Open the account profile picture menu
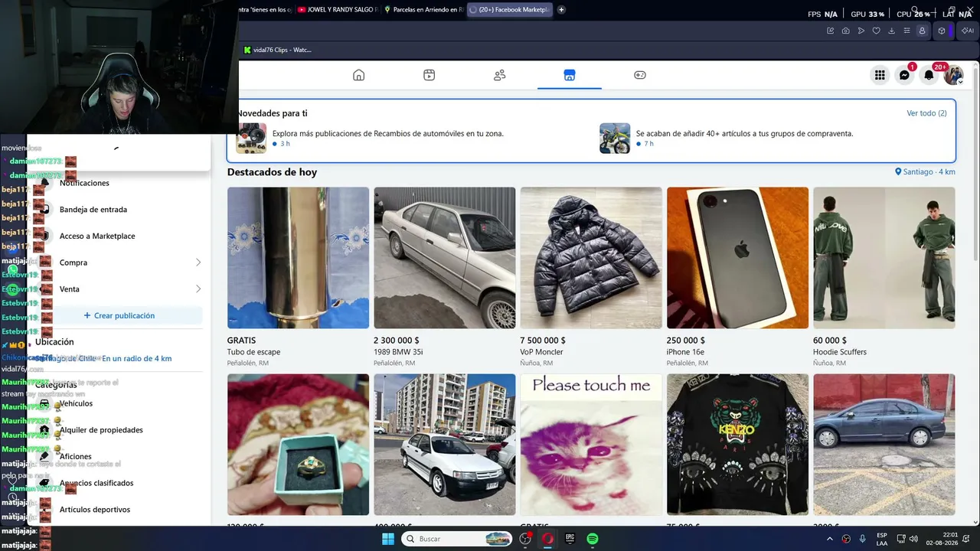Image resolution: width=980 pixels, height=551 pixels. (953, 75)
